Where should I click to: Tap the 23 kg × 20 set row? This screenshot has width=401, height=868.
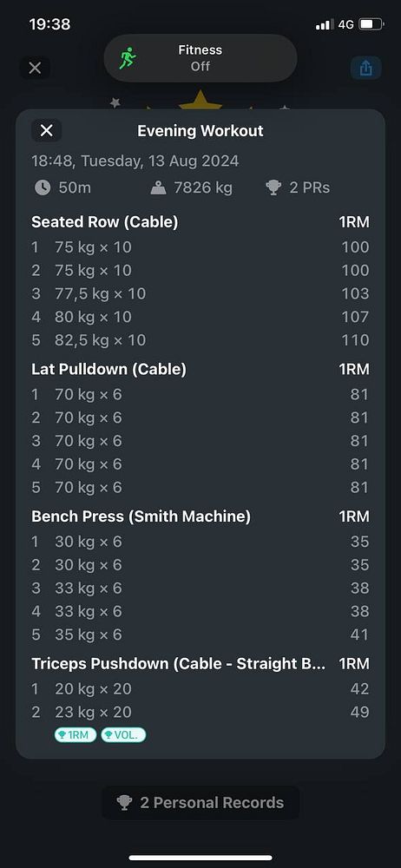200,712
